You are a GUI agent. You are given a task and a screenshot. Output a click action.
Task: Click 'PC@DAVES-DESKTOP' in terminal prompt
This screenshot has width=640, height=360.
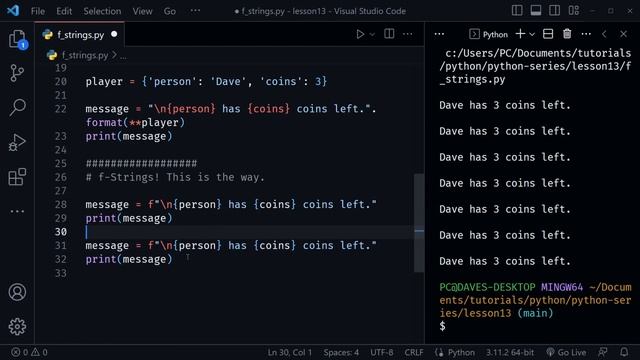(x=487, y=287)
